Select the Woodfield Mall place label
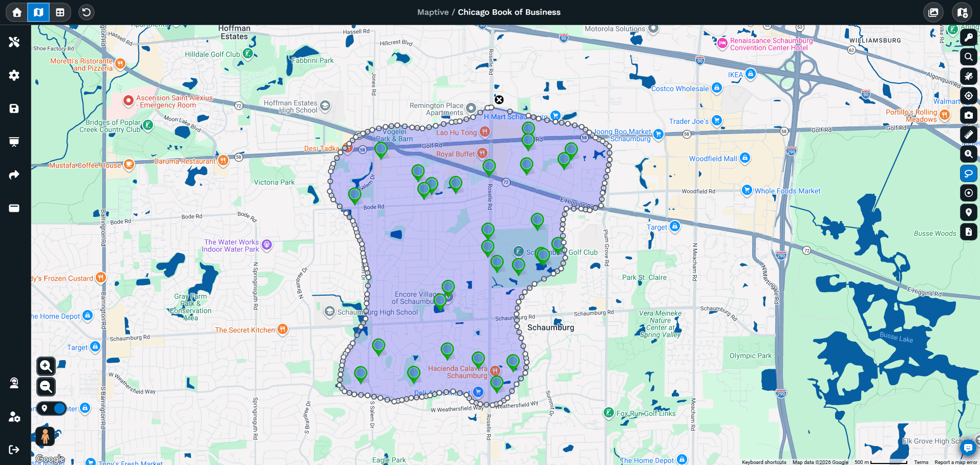This screenshot has height=465, width=980. [713, 159]
